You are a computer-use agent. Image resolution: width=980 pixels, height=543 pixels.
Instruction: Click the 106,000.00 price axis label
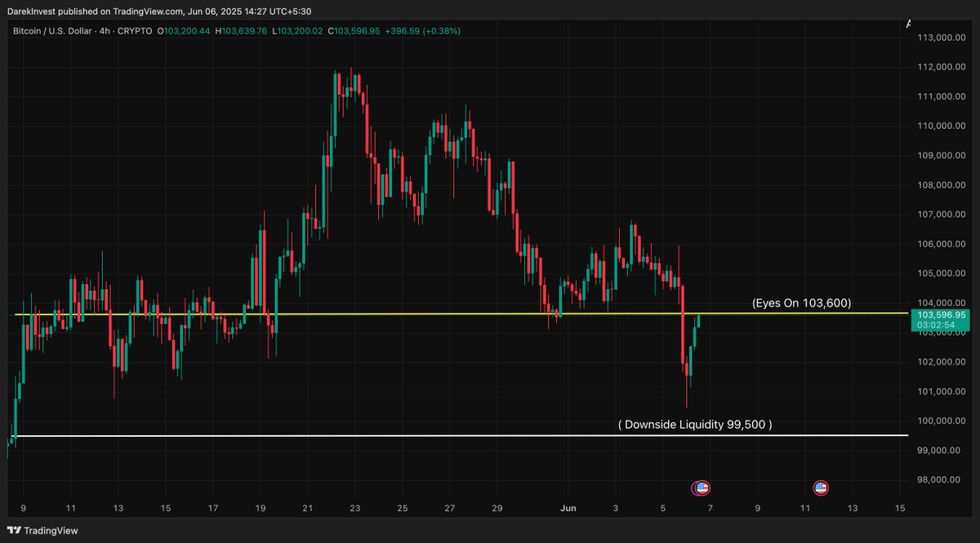coord(942,244)
